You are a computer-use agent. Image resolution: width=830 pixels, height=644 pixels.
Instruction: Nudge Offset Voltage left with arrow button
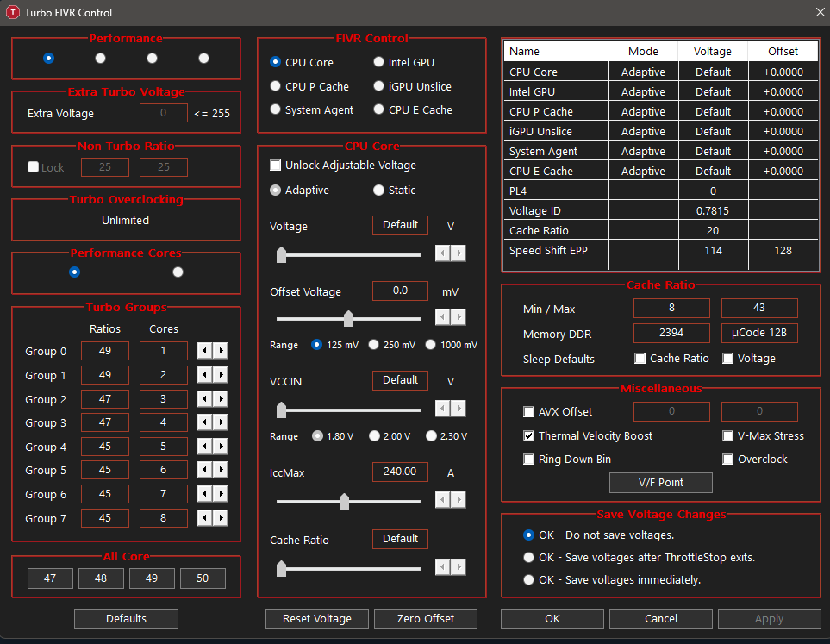442,316
